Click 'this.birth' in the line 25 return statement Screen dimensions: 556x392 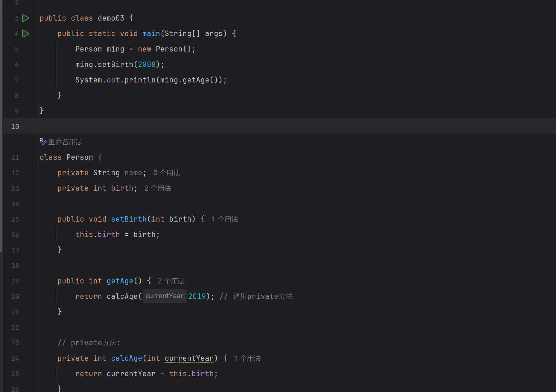(x=192, y=374)
